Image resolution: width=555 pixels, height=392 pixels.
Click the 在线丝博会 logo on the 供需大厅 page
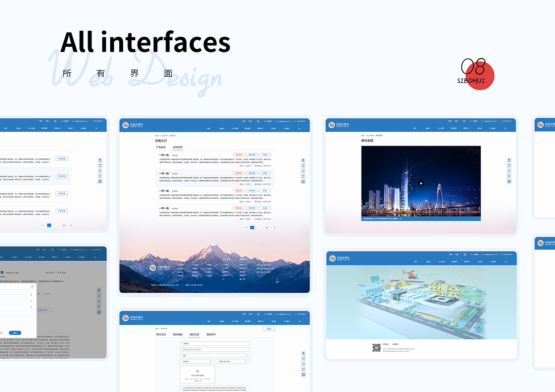pos(132,125)
